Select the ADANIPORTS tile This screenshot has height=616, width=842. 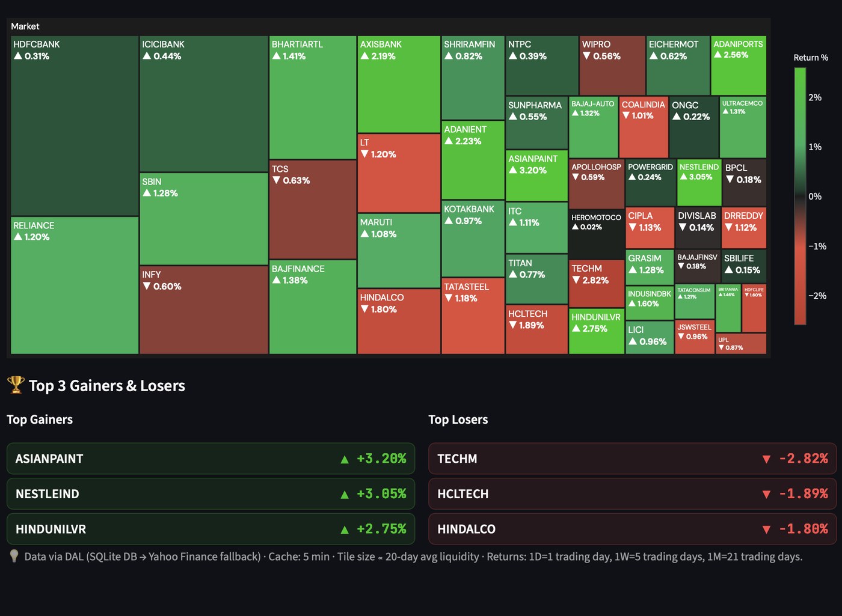click(739, 66)
